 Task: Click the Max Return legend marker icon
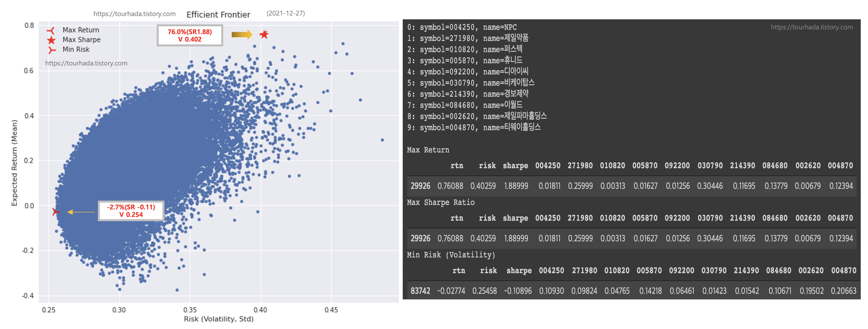[x=51, y=31]
